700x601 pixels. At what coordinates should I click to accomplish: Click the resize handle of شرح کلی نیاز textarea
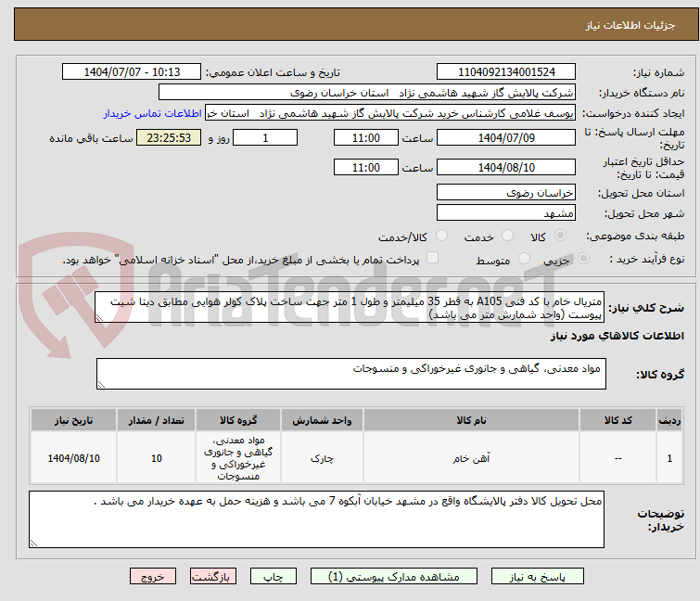click(x=99, y=318)
